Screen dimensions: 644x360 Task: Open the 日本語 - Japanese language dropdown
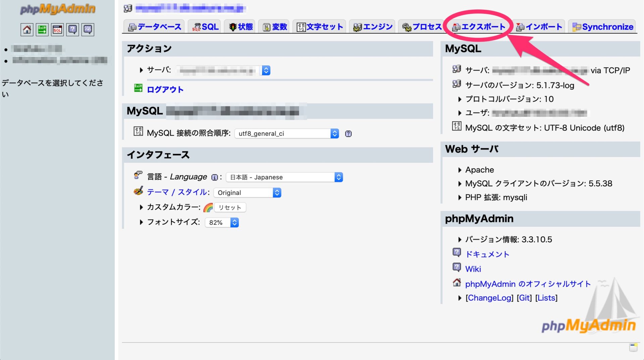tap(284, 177)
